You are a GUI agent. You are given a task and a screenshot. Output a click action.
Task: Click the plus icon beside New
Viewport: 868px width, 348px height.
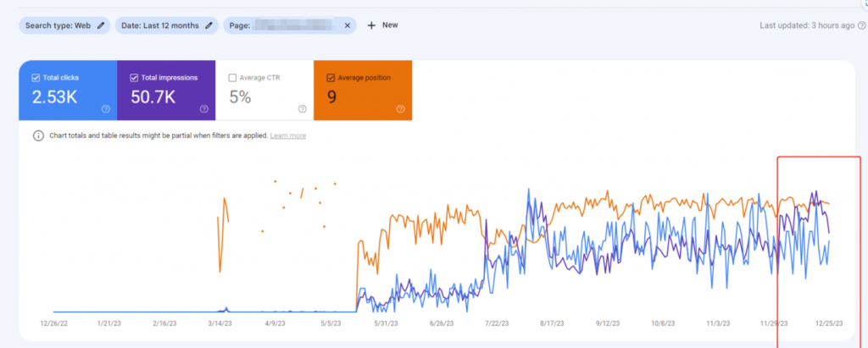(371, 25)
